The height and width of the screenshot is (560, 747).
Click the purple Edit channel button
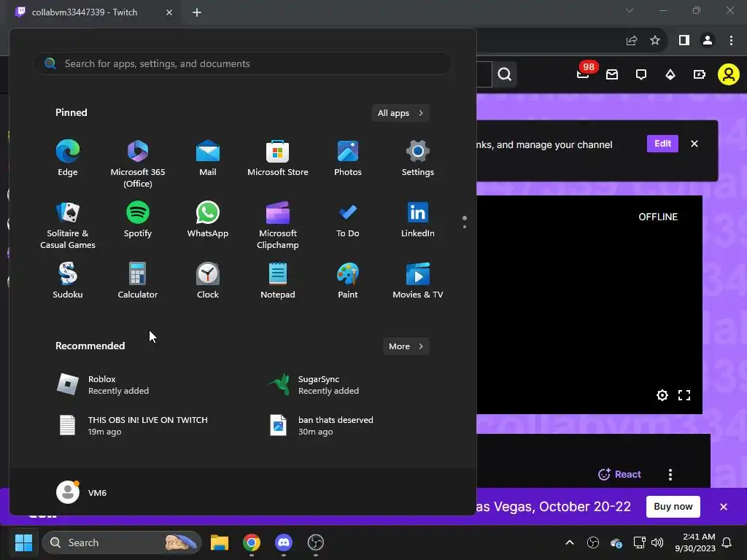(x=662, y=144)
